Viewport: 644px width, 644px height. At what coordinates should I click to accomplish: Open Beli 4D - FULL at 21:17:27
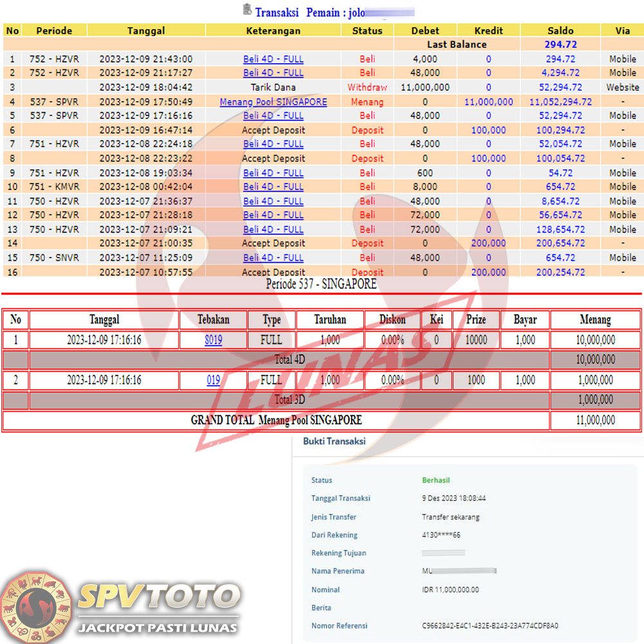coord(273,73)
